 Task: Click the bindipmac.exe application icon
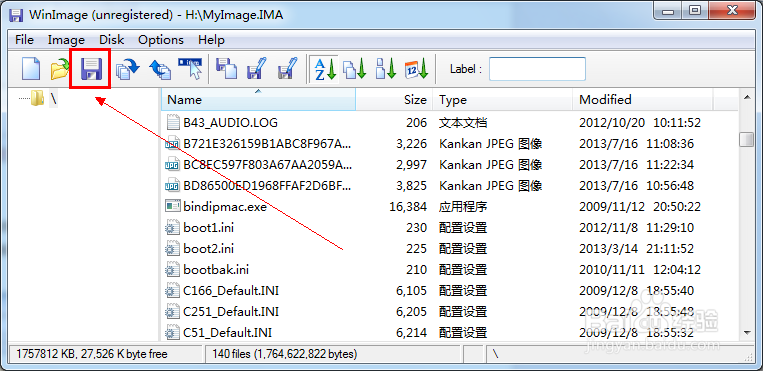click(173, 206)
